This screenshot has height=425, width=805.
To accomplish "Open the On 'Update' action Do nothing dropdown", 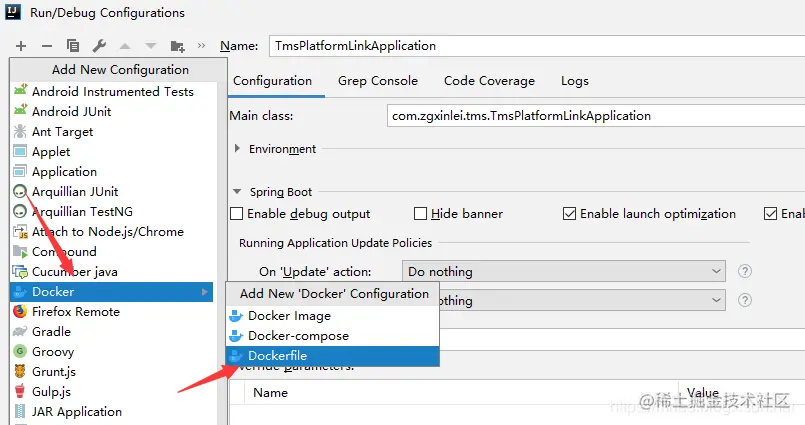I will tap(564, 271).
